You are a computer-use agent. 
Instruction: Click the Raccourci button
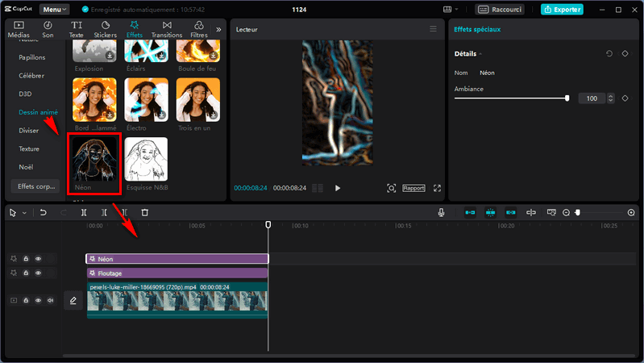pyautogui.click(x=500, y=10)
